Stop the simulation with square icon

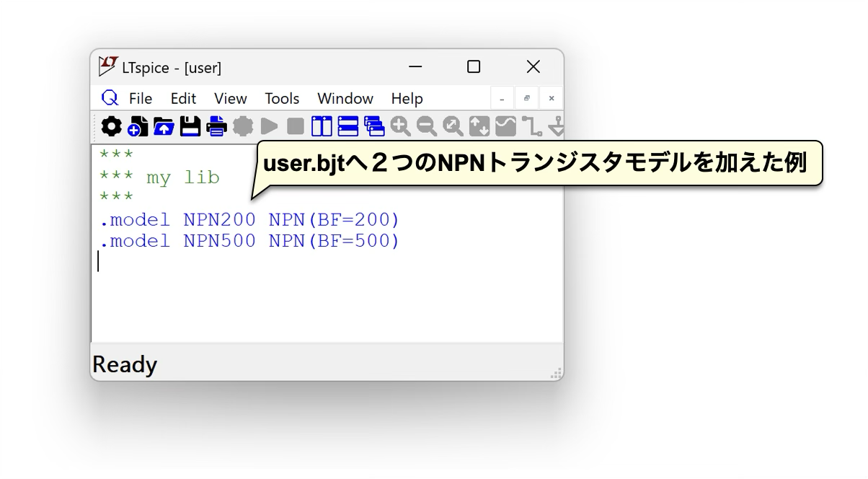[296, 127]
